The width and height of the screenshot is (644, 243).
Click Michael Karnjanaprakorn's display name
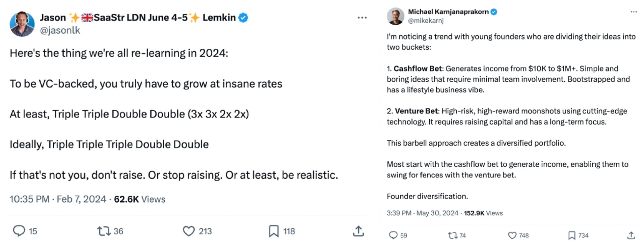(448, 12)
